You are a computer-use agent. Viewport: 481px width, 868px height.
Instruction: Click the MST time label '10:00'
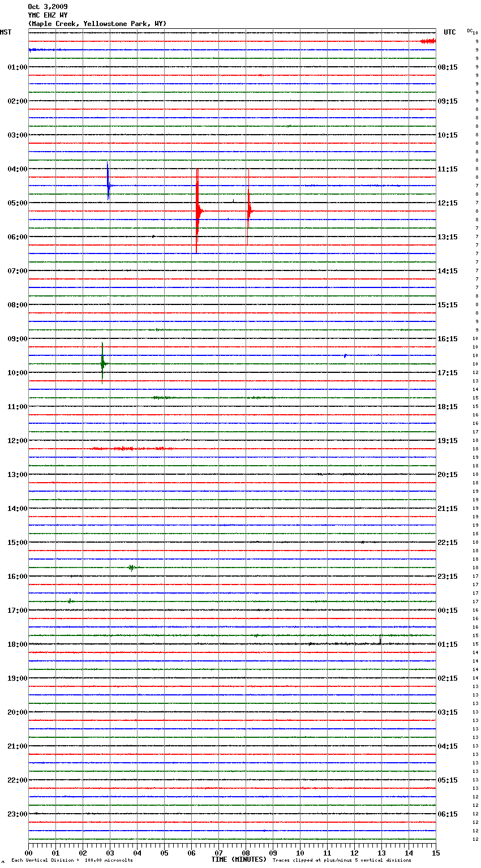(x=18, y=373)
